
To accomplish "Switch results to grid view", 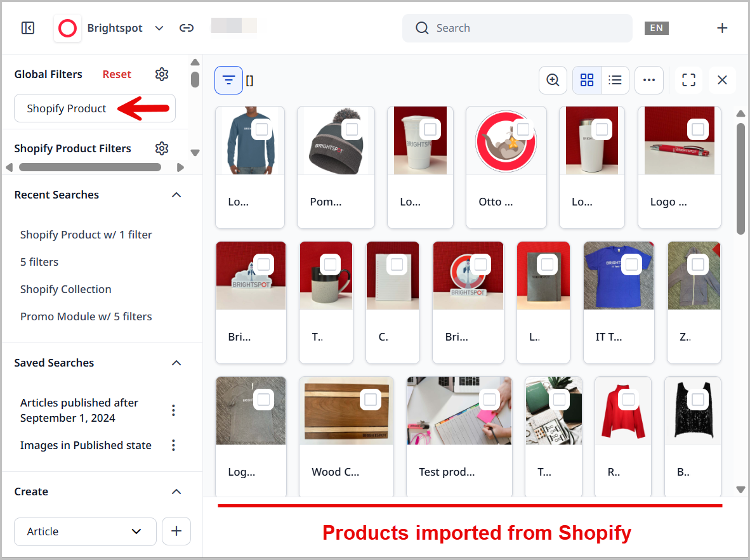I will click(586, 80).
